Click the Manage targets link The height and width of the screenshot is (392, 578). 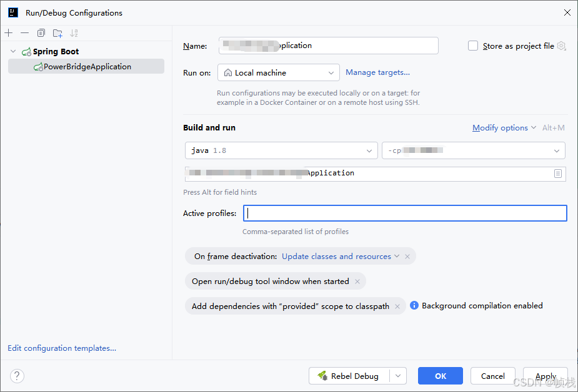click(x=377, y=72)
